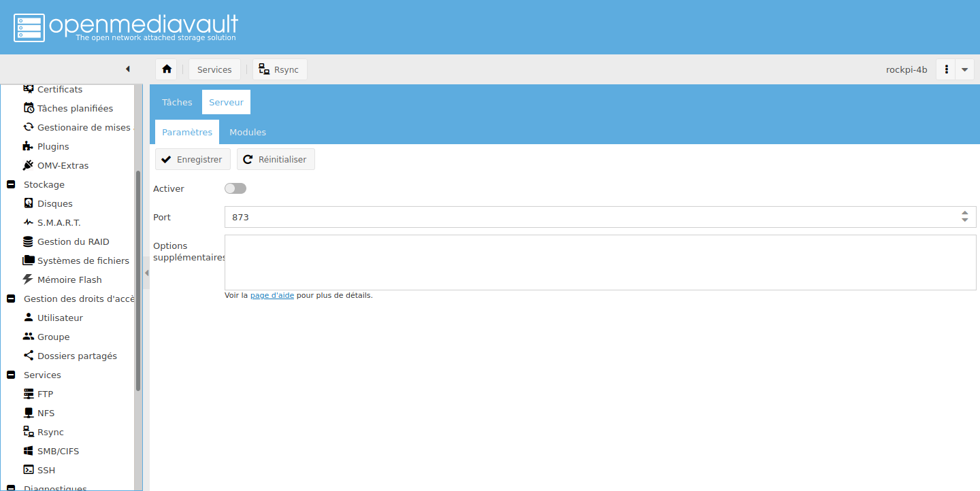Open the user dropdown arrow at top right

coord(965,69)
